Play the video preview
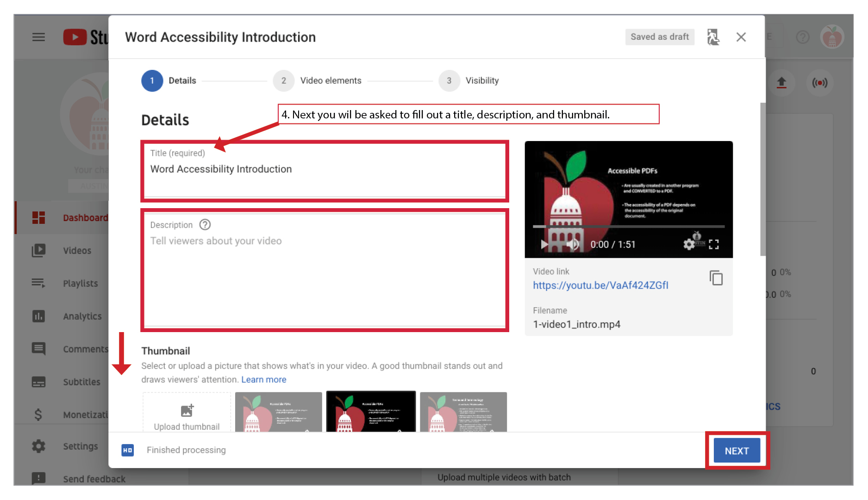The image size is (868, 500). coord(544,244)
